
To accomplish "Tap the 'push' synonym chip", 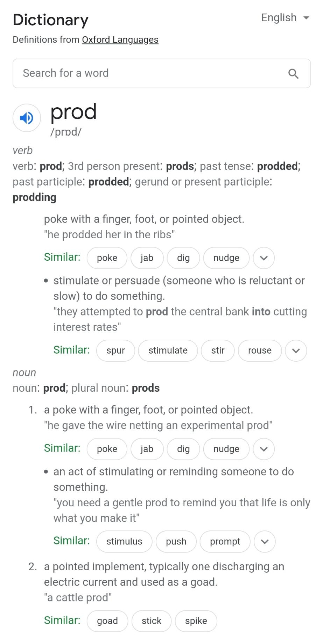I will pos(176,542).
